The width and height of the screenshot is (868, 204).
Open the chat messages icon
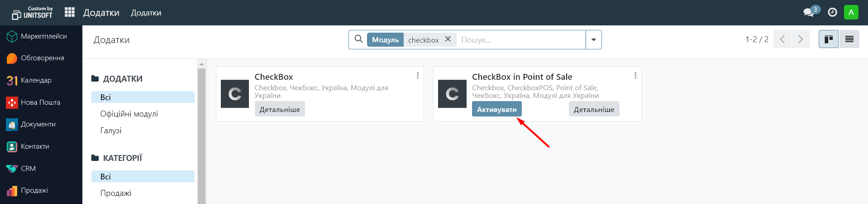pyautogui.click(x=809, y=12)
